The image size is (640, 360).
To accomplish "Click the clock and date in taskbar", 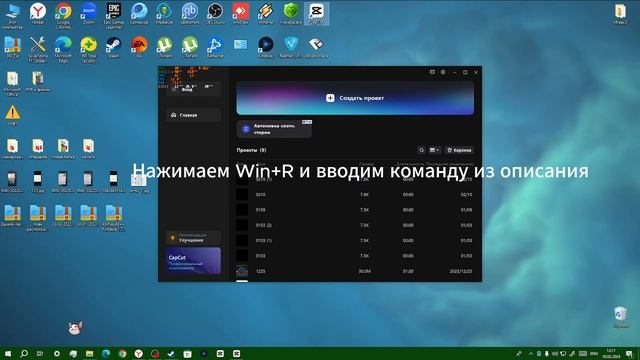I will (611, 353).
